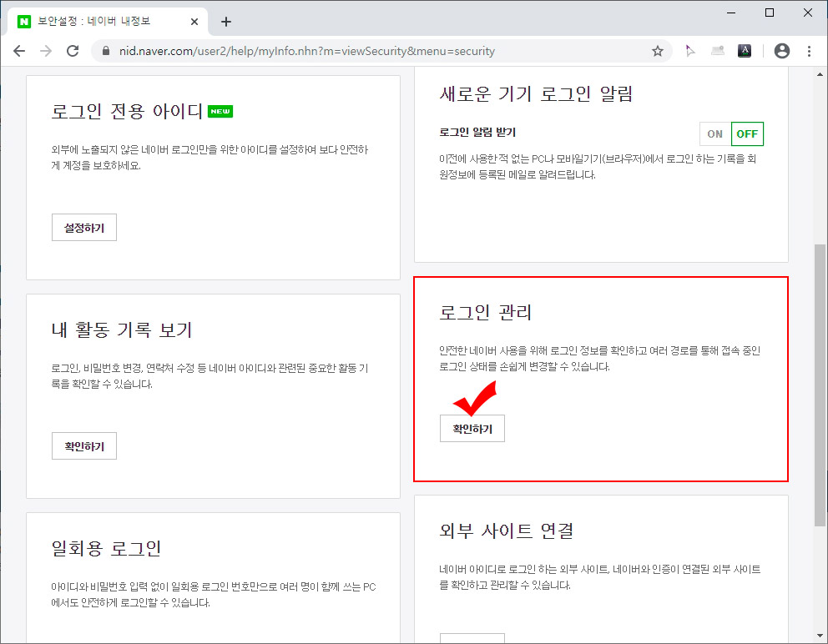
Task: Click the green NEW badge
Action: click(220, 112)
